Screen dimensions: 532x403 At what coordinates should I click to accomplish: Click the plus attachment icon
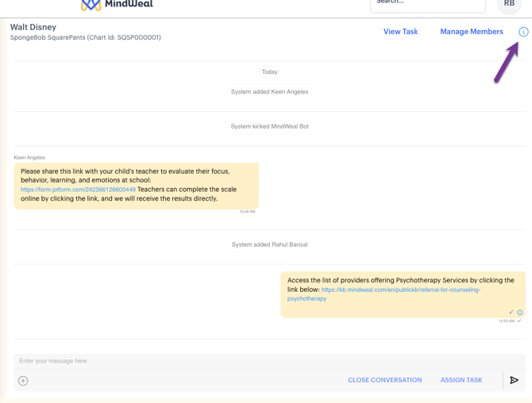[x=23, y=381]
